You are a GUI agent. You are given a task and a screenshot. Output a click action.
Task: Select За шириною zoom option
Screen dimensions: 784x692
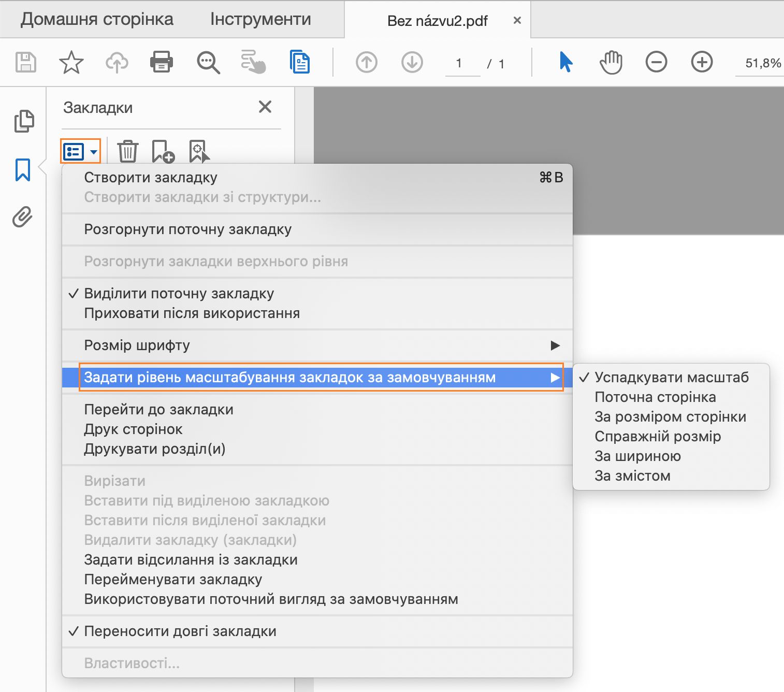pyautogui.click(x=671, y=456)
